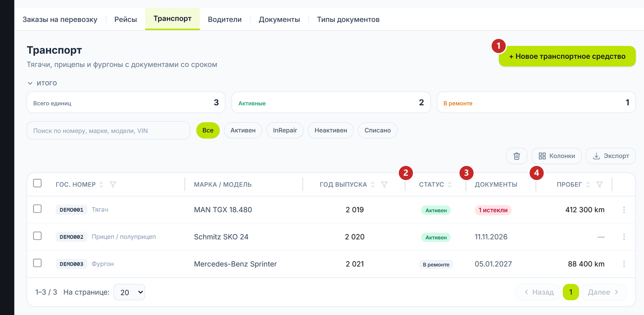Click the 11.11.2026 document date
This screenshot has height=315, width=644.
[491, 237]
